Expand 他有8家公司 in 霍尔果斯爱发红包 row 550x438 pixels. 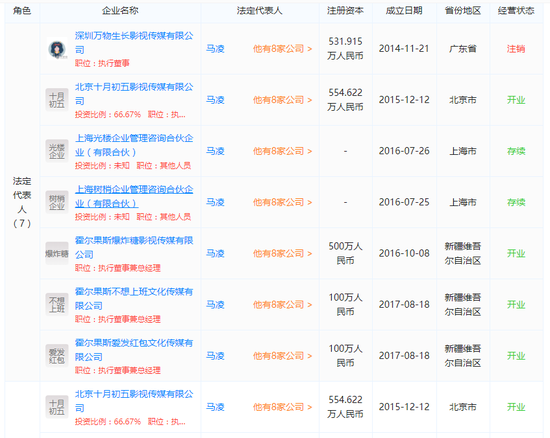pyautogui.click(x=282, y=356)
